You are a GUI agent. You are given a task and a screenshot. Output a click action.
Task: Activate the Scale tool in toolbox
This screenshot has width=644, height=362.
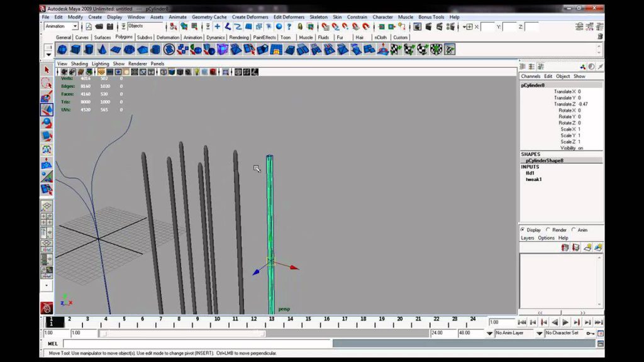[x=47, y=136]
